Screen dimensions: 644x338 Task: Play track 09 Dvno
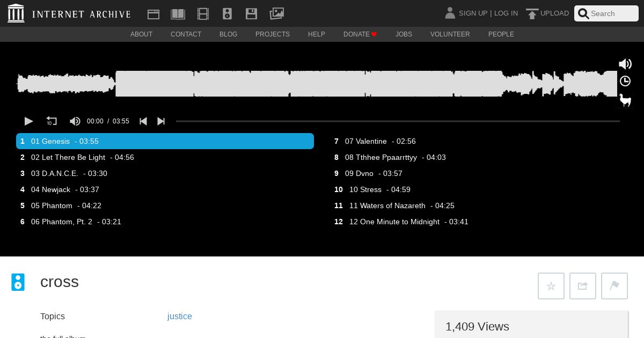coord(479,173)
